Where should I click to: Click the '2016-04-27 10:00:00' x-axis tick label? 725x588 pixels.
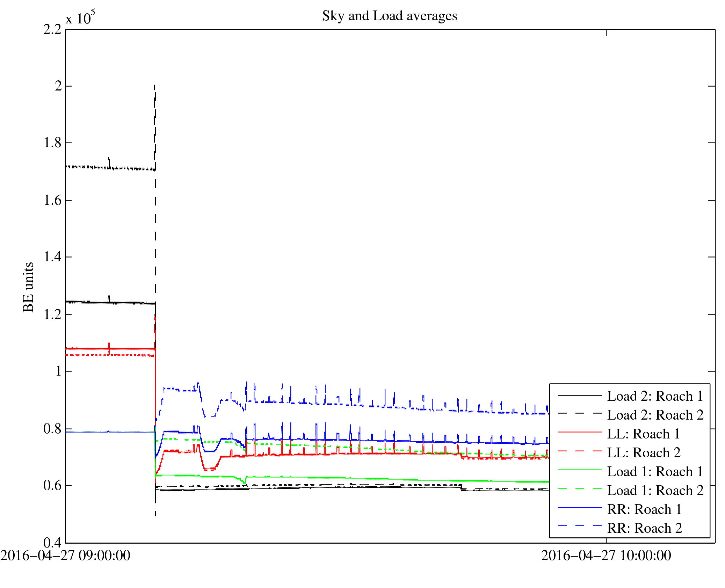click(606, 556)
